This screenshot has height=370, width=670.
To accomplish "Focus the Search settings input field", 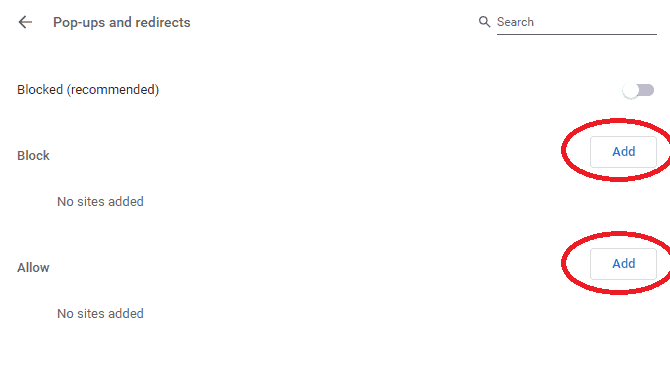I will [x=576, y=22].
